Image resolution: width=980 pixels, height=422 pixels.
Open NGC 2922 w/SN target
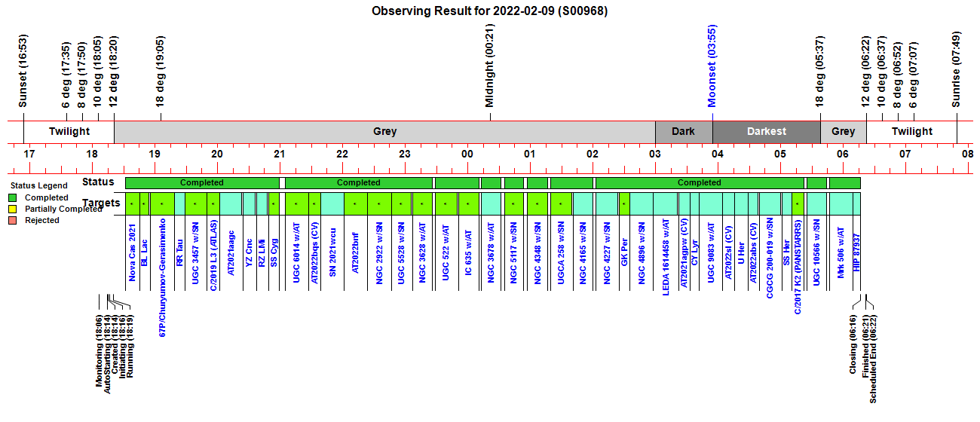click(379, 254)
